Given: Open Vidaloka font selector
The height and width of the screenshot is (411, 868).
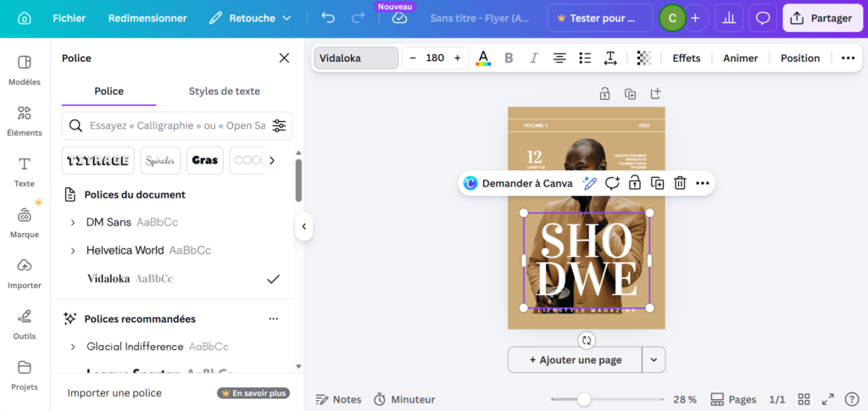Looking at the screenshot, I should click(x=356, y=58).
